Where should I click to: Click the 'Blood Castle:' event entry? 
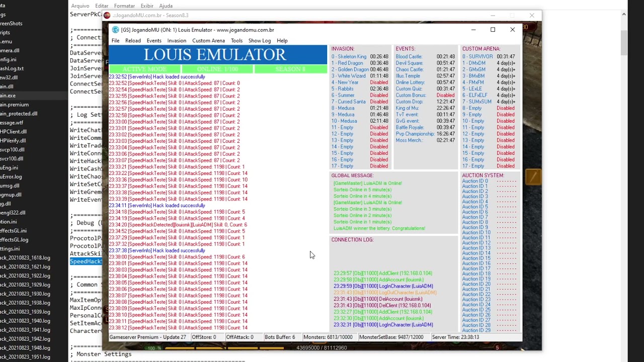[425, 57]
